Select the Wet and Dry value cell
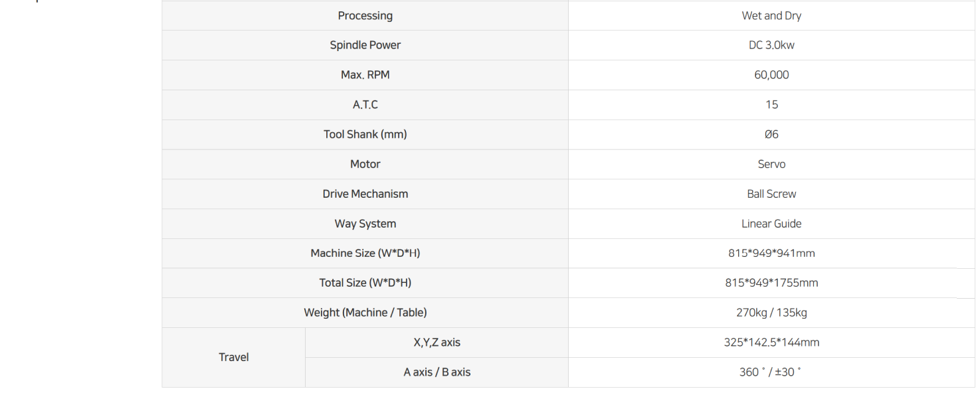 click(x=771, y=15)
